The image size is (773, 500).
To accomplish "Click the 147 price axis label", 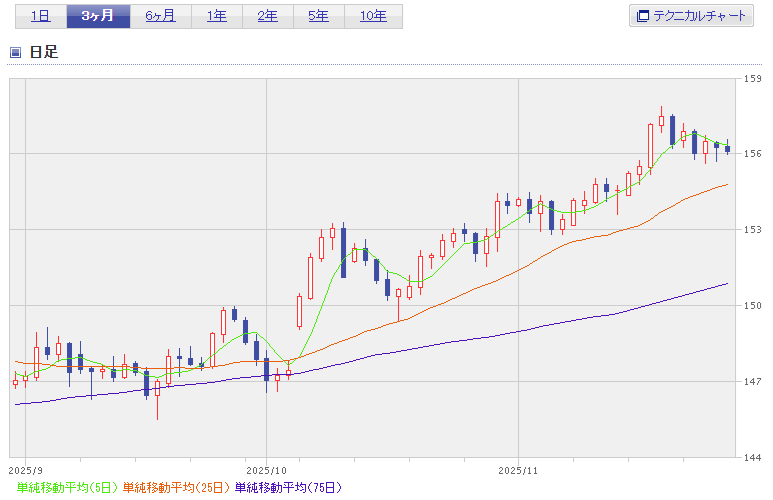I will [753, 382].
